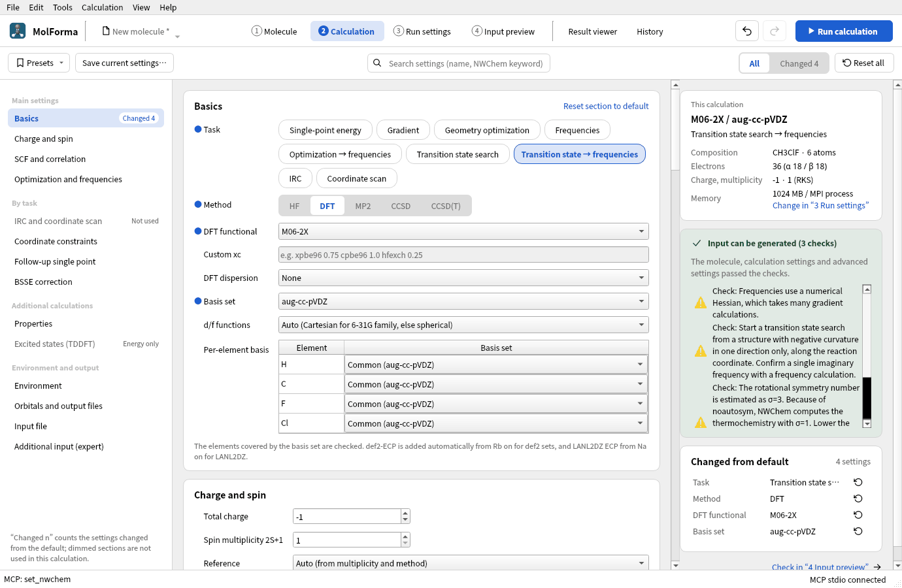The width and height of the screenshot is (902, 588).
Task: Click the Run calculation button
Action: (844, 31)
